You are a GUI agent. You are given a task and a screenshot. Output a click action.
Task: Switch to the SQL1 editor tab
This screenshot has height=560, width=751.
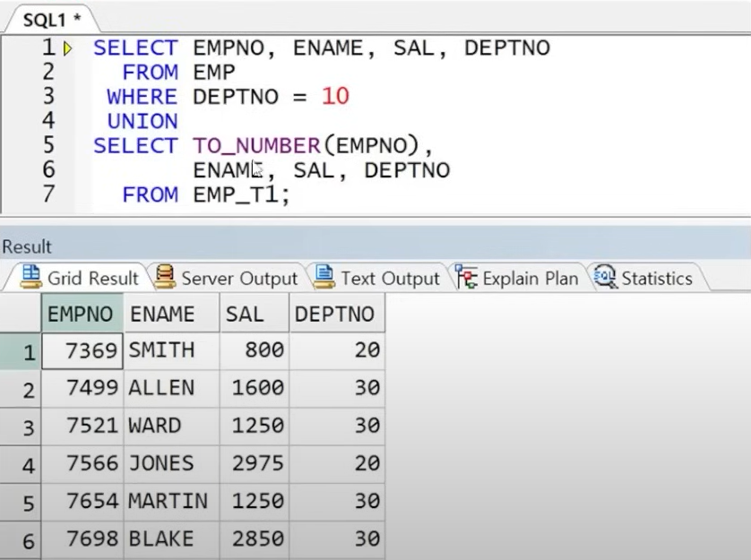coord(52,20)
